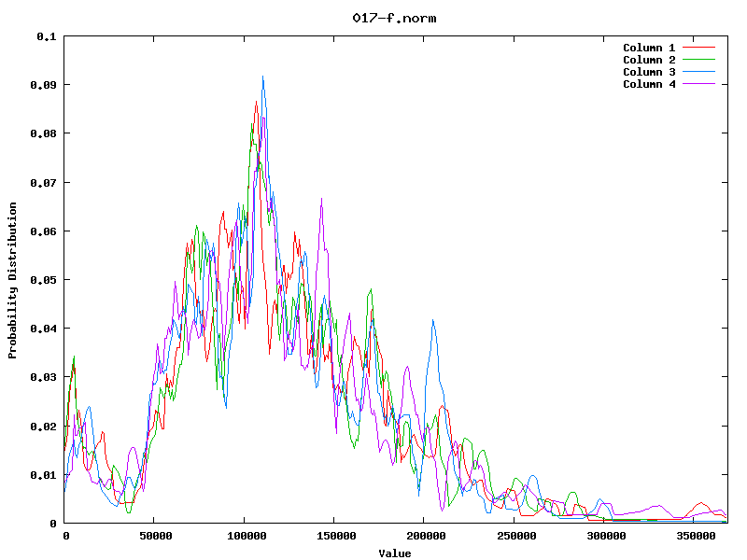Click the red line sample beside Column 1

pyautogui.click(x=698, y=48)
